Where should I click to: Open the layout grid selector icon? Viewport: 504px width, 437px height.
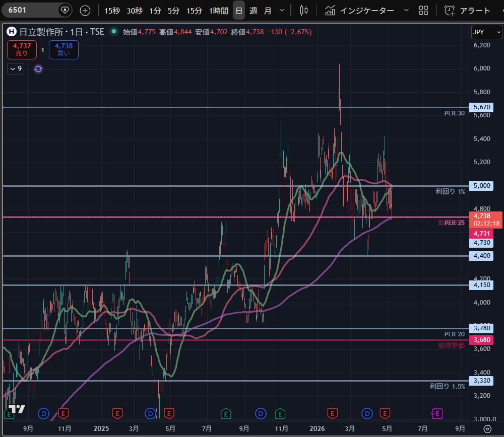pos(424,11)
